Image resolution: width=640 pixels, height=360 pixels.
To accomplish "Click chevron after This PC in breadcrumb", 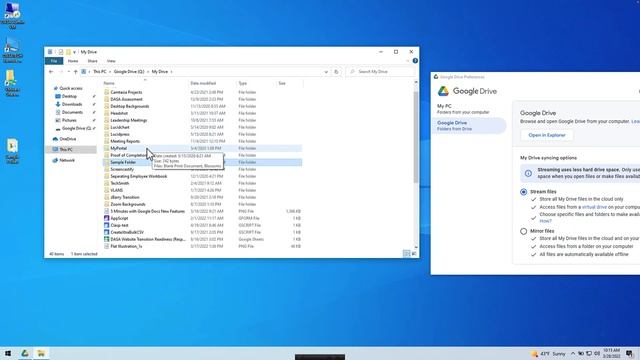I will 110,72.
